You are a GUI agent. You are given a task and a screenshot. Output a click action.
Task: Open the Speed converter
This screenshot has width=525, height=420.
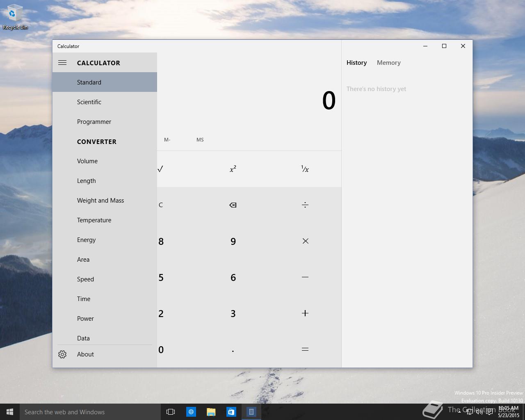click(105, 279)
